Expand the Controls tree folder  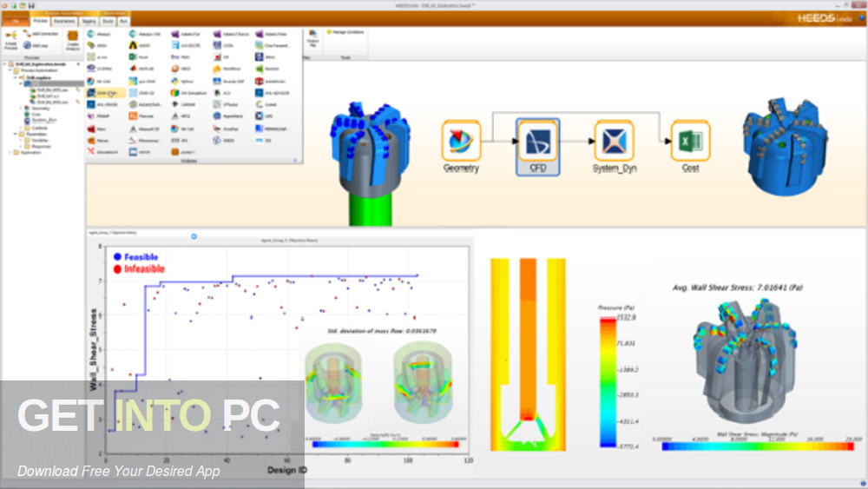pyautogui.click(x=21, y=128)
